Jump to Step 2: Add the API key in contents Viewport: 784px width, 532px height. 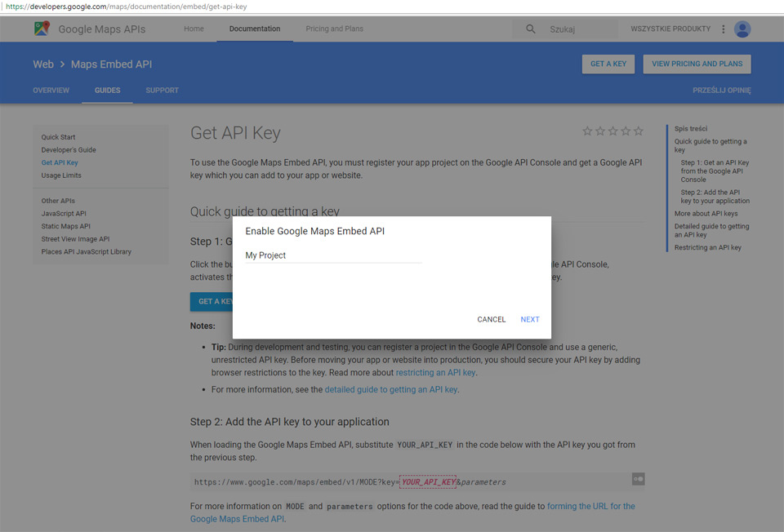(x=715, y=197)
